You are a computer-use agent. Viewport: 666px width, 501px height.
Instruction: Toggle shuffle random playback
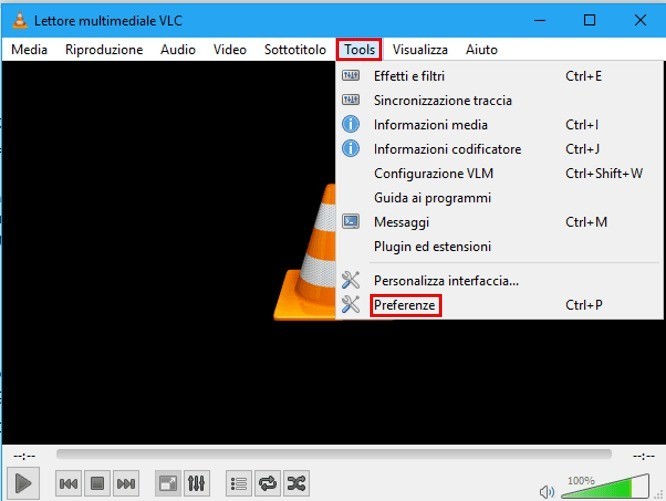point(297,484)
